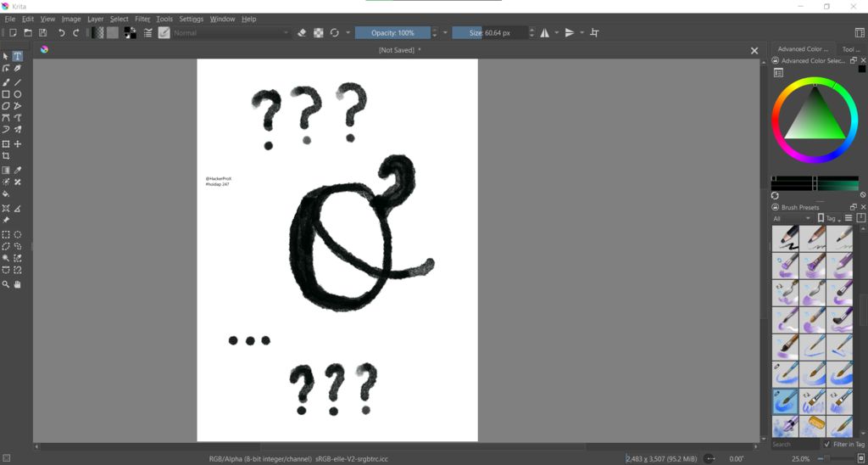
Task: Toggle horizontal mirror tool
Action: (x=545, y=33)
